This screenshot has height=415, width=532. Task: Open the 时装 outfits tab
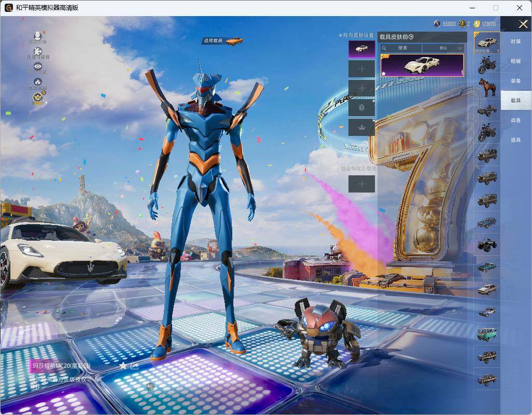516,41
